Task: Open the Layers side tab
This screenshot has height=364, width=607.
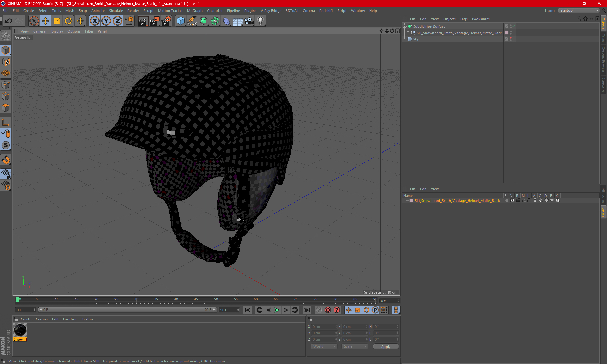Action: [x=603, y=212]
